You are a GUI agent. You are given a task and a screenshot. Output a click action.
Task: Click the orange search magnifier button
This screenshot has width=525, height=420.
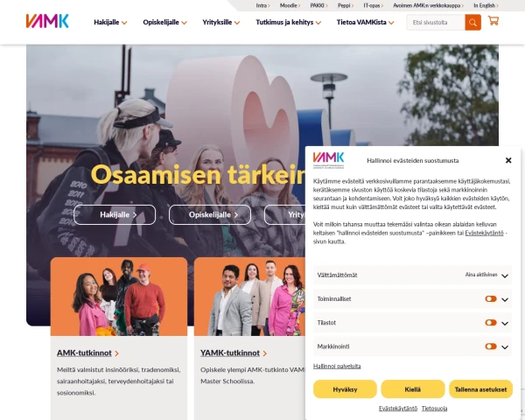tap(472, 23)
